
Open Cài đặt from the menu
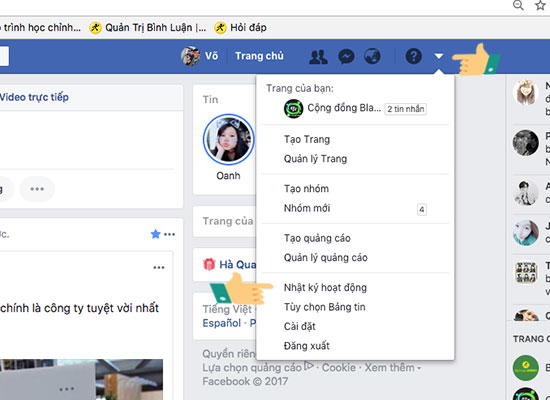pyautogui.click(x=300, y=326)
